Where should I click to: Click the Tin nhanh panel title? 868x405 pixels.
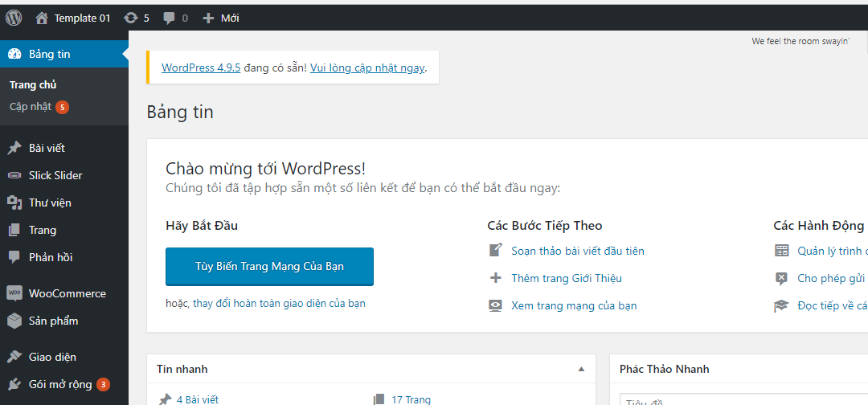pyautogui.click(x=182, y=369)
